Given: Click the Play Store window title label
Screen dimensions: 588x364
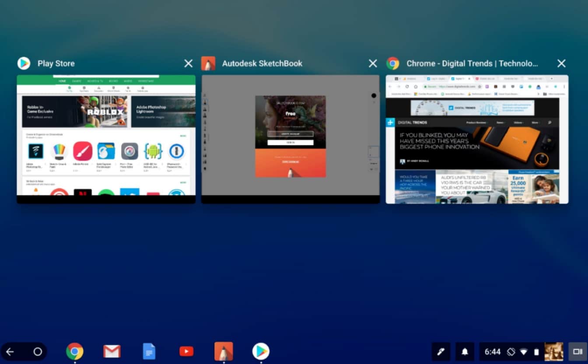Looking at the screenshot, I should 56,63.
